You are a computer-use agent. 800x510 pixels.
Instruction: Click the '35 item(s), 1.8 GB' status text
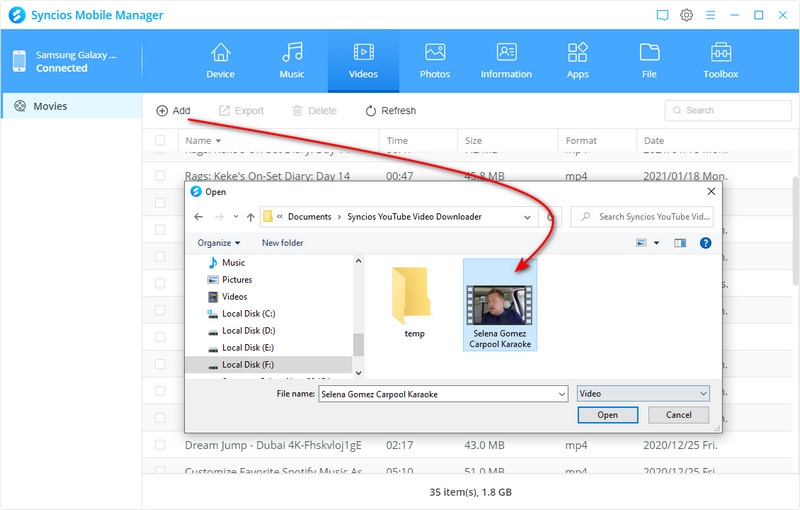click(470, 492)
